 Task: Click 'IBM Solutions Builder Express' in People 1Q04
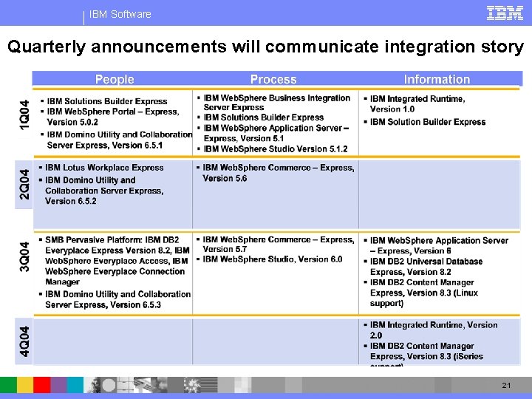tap(107, 101)
